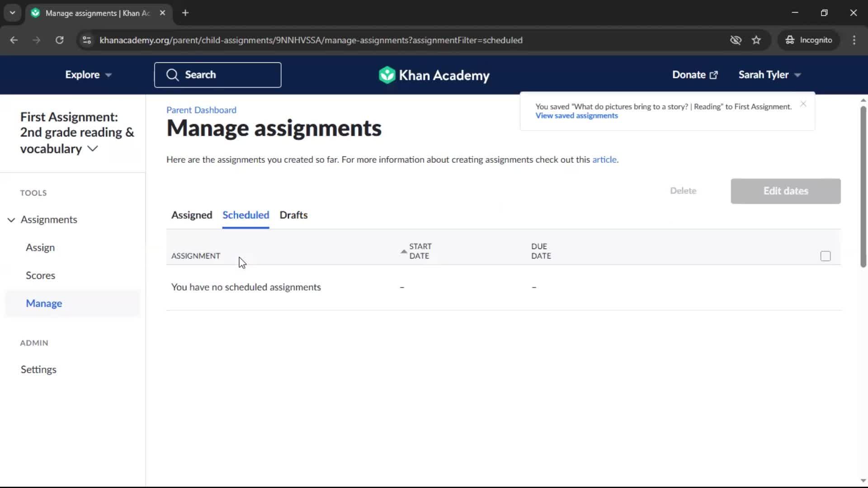Click the third-party cookies blocked eye icon
868x488 pixels.
[736, 40]
